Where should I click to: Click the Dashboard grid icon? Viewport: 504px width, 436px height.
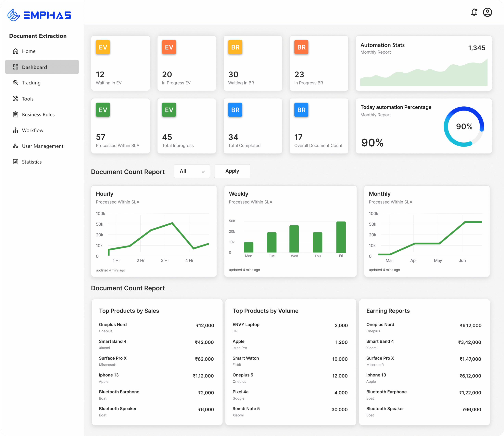click(x=16, y=67)
